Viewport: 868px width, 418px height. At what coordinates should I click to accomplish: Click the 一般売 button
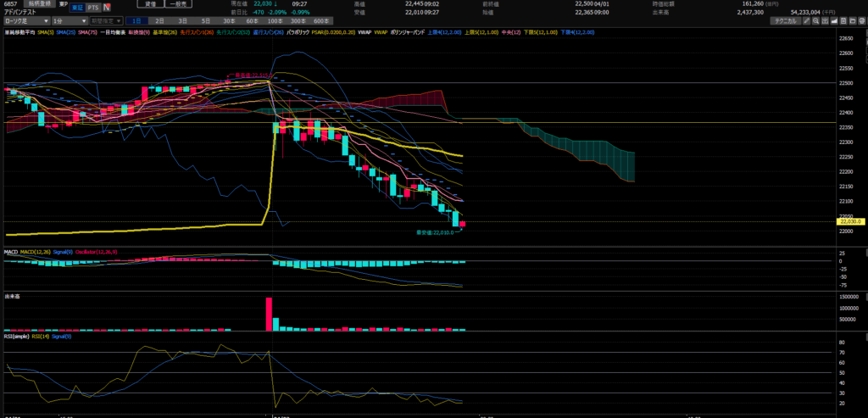tap(181, 4)
